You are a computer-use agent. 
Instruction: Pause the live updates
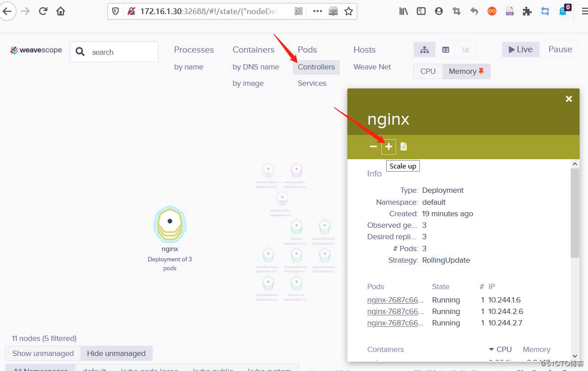click(560, 50)
